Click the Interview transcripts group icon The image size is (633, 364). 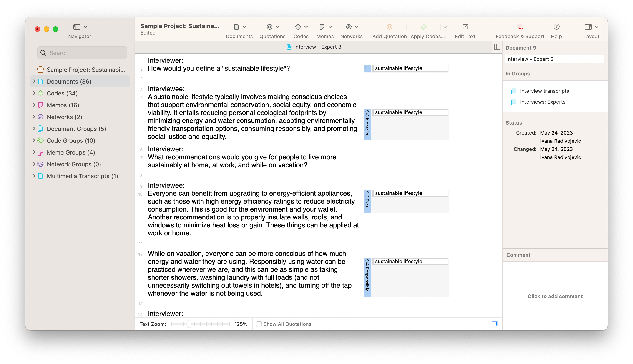pyautogui.click(x=513, y=91)
